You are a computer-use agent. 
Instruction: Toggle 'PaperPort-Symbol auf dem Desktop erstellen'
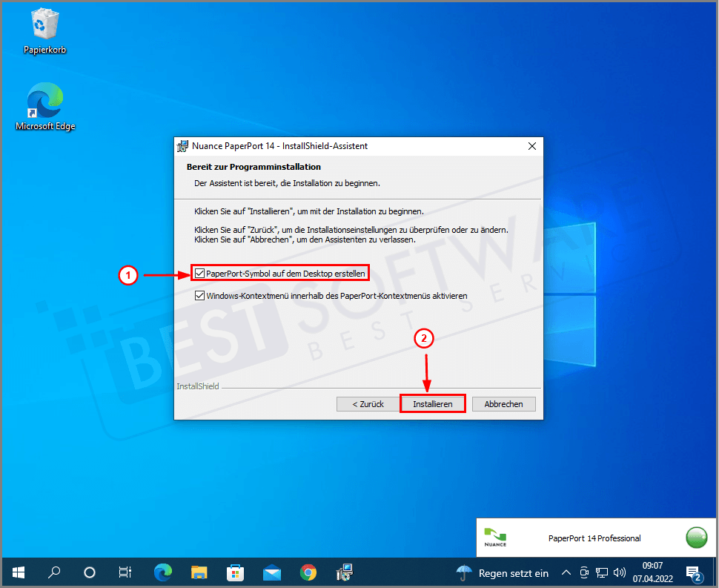click(200, 273)
